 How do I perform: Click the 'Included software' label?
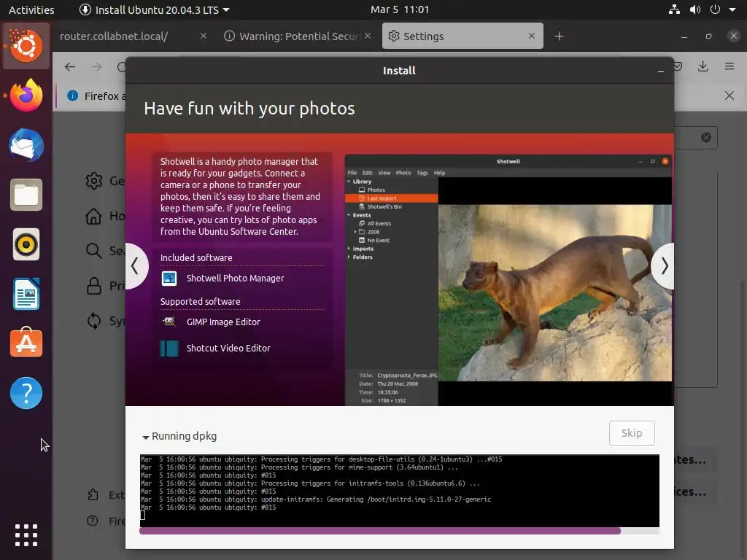196,257
